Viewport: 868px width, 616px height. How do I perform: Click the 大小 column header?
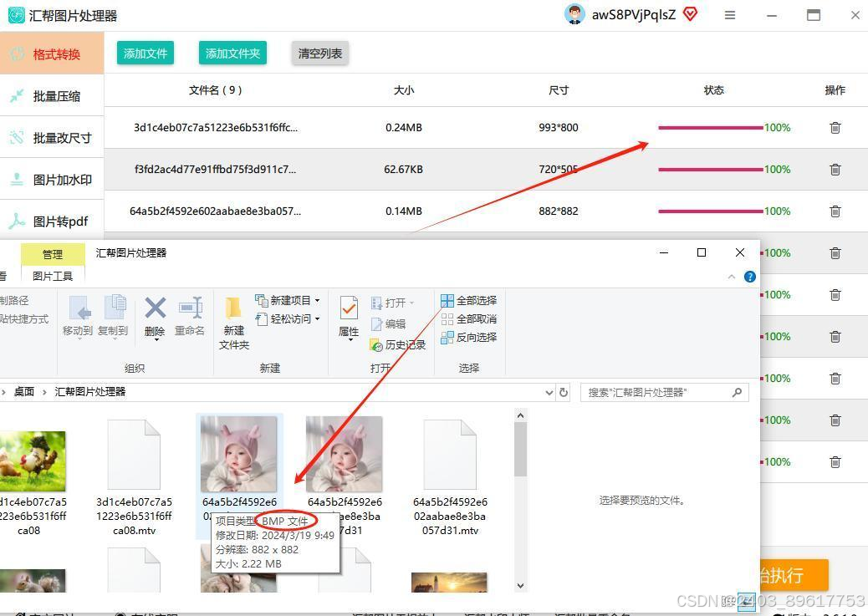click(404, 89)
